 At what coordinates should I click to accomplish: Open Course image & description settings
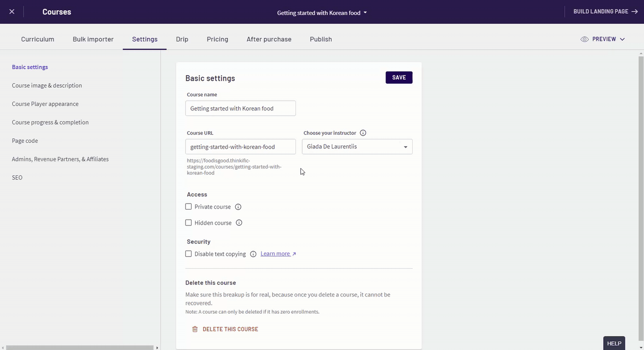[47, 86]
